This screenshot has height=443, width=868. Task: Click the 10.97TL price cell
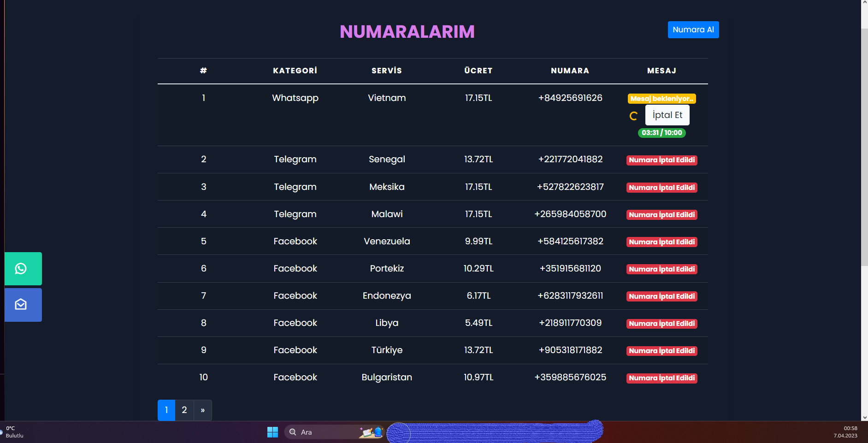[x=478, y=377]
